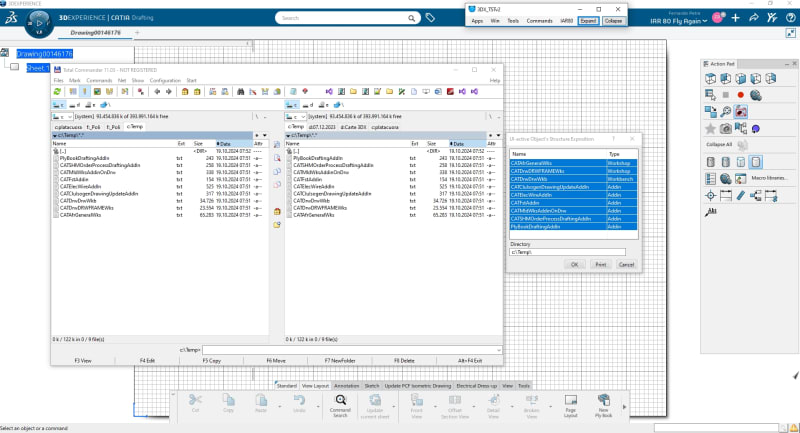Click F7 NewFolder button in Total Commander
Image resolution: width=800 pixels, height=433 pixels.
(340, 361)
